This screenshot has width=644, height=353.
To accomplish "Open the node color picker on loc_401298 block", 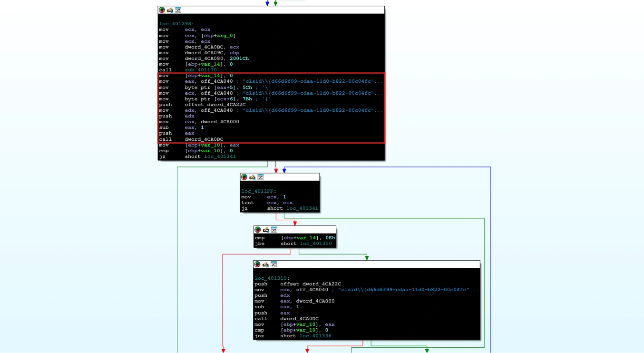I will click(x=161, y=10).
